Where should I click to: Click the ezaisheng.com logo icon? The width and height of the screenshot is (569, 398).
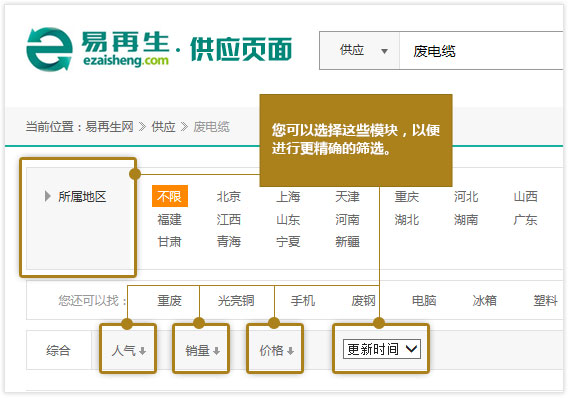[49, 49]
